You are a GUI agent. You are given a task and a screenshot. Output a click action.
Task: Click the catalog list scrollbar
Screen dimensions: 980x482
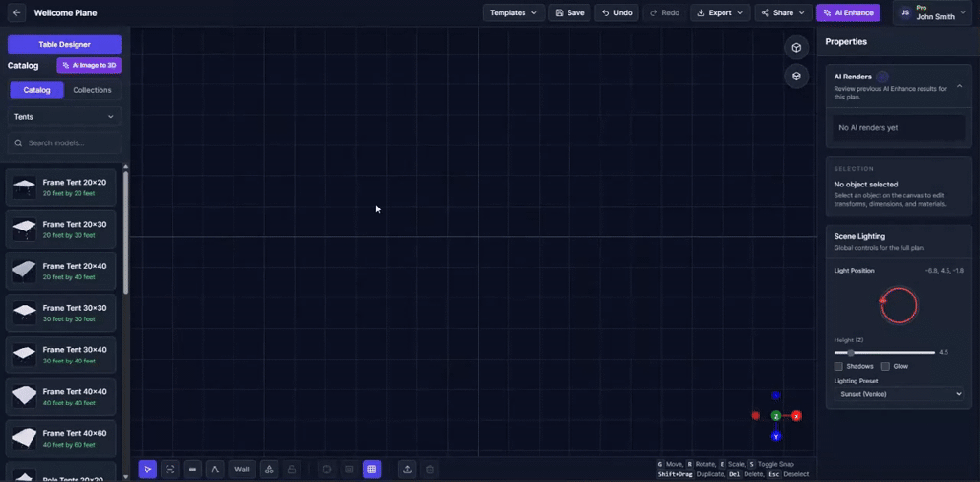tap(125, 231)
